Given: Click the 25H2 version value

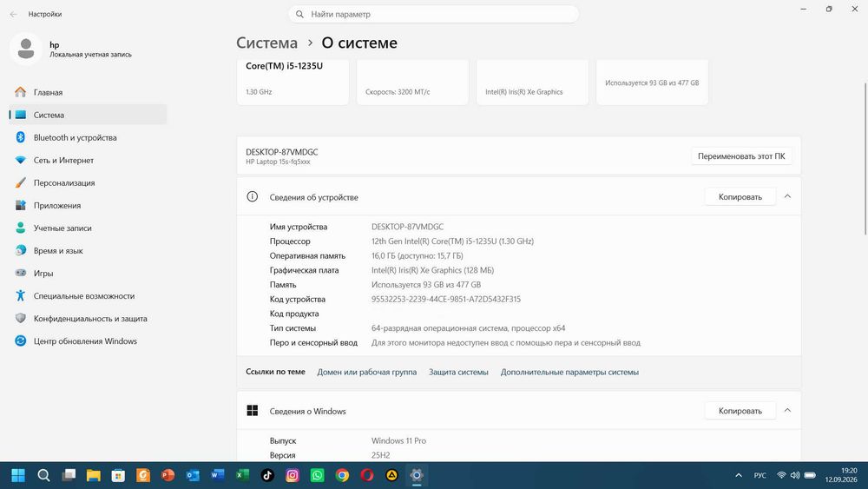Looking at the screenshot, I should (381, 455).
